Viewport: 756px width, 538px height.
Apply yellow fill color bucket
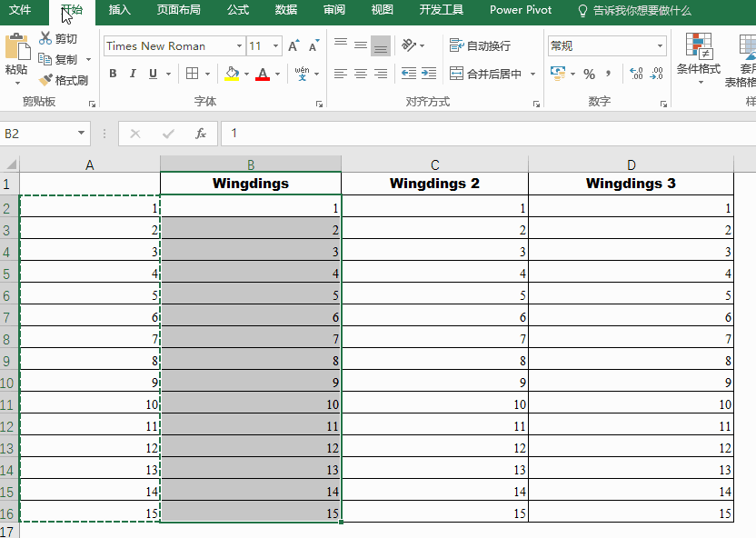[232, 74]
